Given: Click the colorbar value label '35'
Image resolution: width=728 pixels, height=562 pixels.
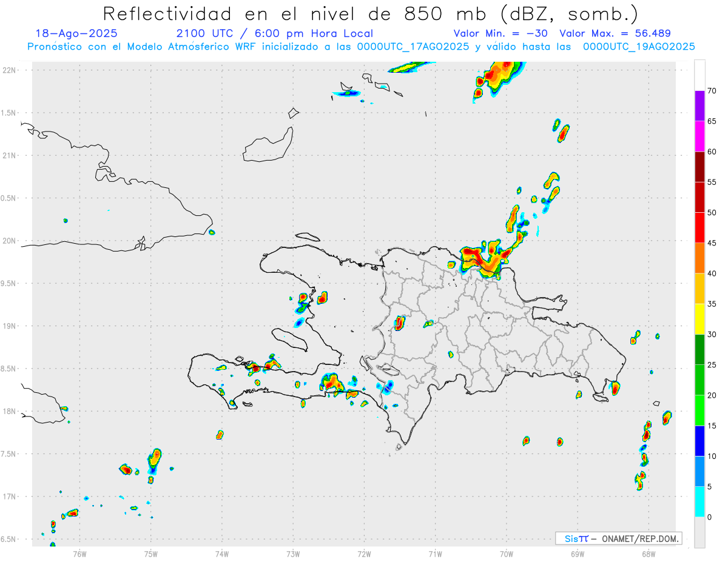Looking at the screenshot, I should click(712, 304).
